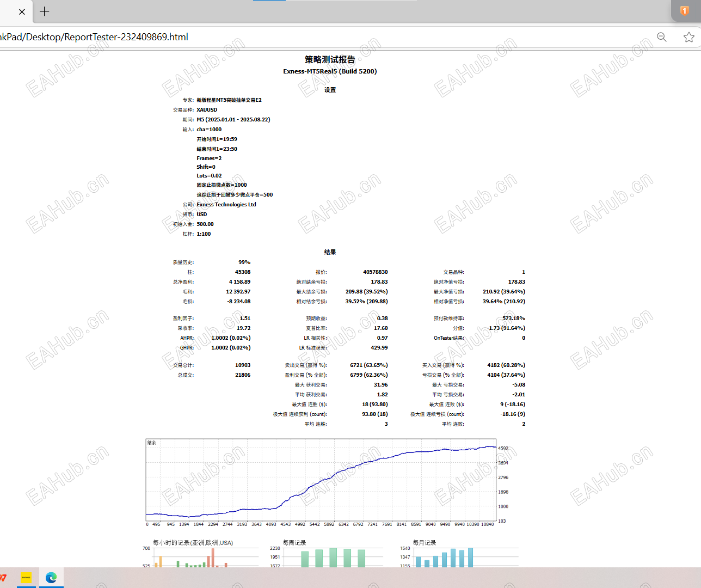The width and height of the screenshot is (701, 588).
Task: Click the 结果 section heading
Action: (x=330, y=252)
